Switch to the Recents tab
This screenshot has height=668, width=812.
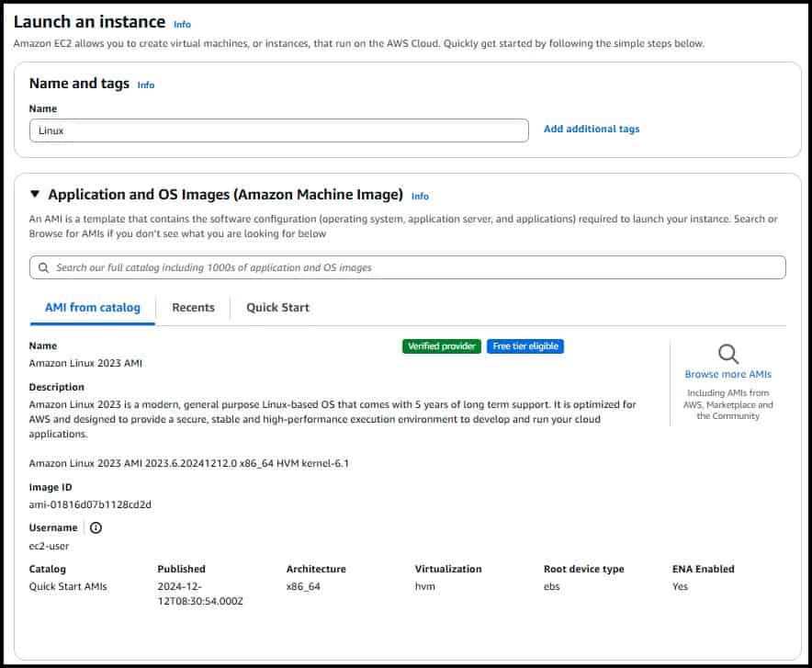click(x=193, y=307)
